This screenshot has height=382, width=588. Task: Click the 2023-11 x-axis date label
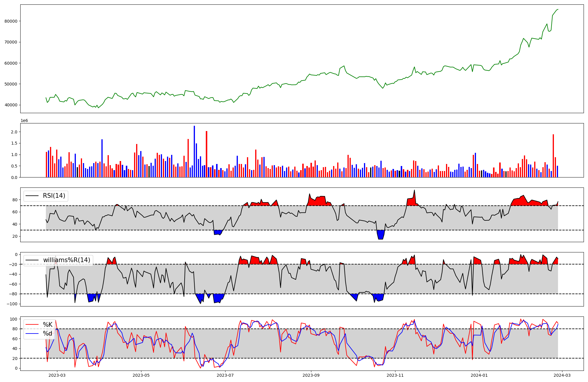pos(395,375)
